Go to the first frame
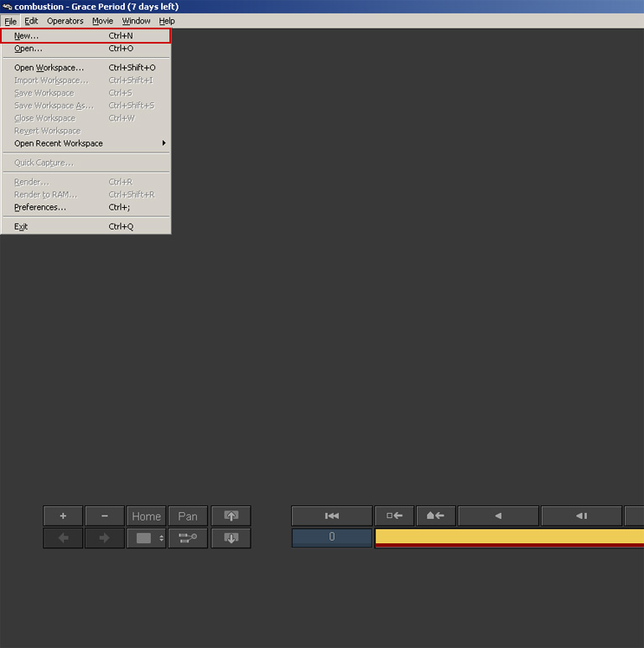The height and width of the screenshot is (648, 644). tap(332, 516)
